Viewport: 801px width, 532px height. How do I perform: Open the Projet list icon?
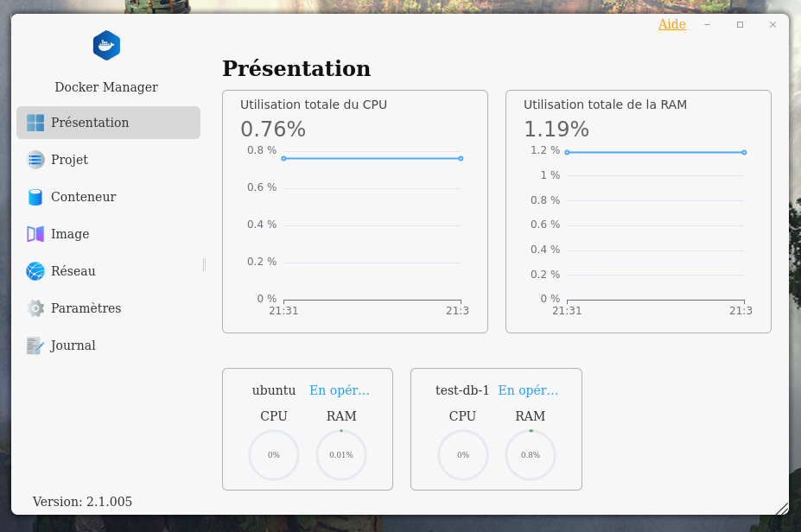(35, 160)
